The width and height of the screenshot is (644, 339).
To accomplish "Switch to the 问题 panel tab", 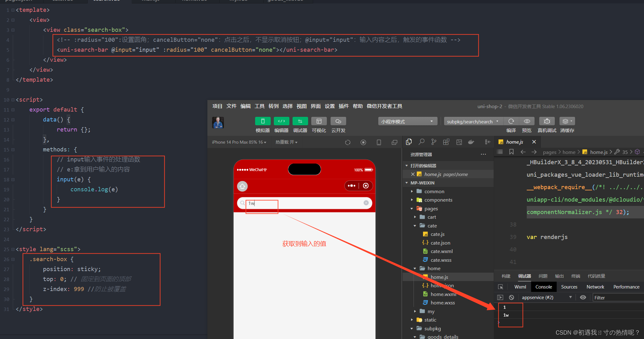I will coord(543,276).
